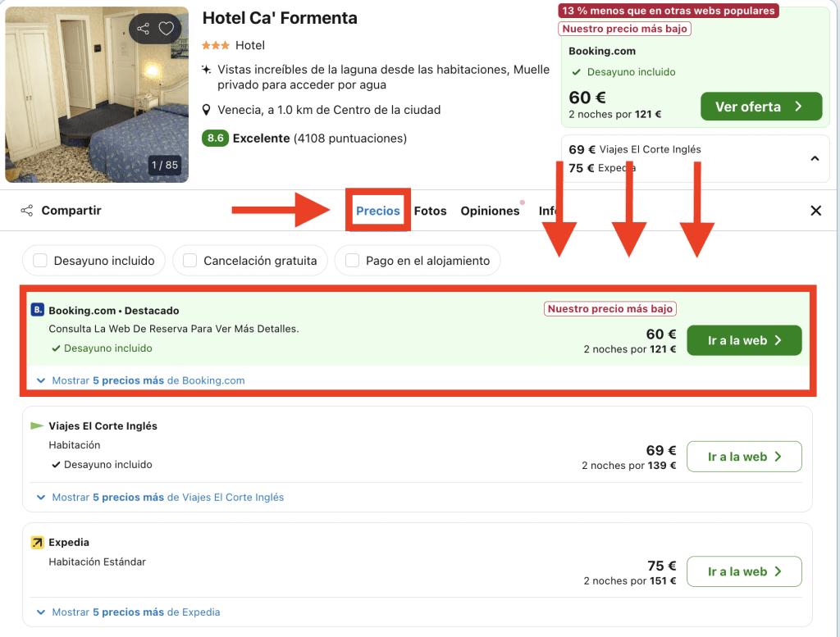Close the hotel details panel
The width and height of the screenshot is (840, 637).
pos(815,211)
